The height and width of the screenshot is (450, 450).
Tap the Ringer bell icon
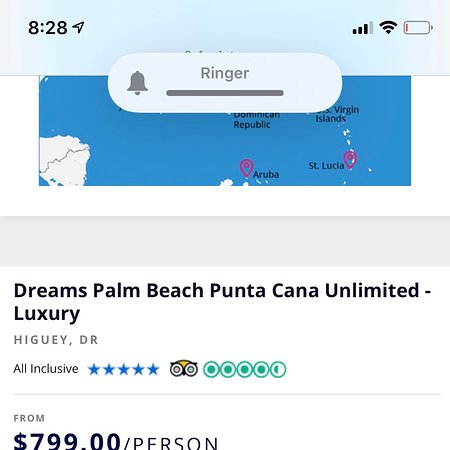click(137, 83)
